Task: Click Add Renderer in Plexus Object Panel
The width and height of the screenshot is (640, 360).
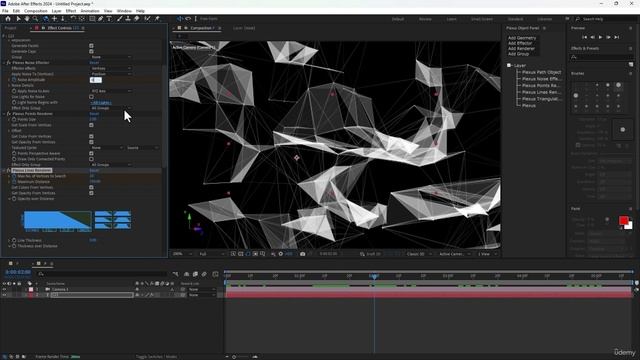Action: click(x=521, y=49)
